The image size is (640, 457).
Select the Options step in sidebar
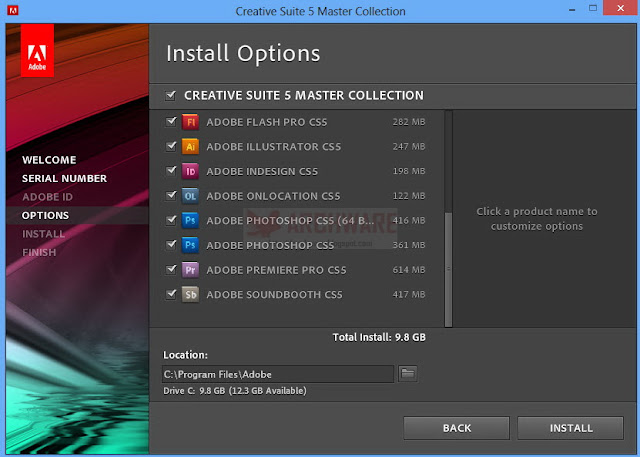(45, 215)
